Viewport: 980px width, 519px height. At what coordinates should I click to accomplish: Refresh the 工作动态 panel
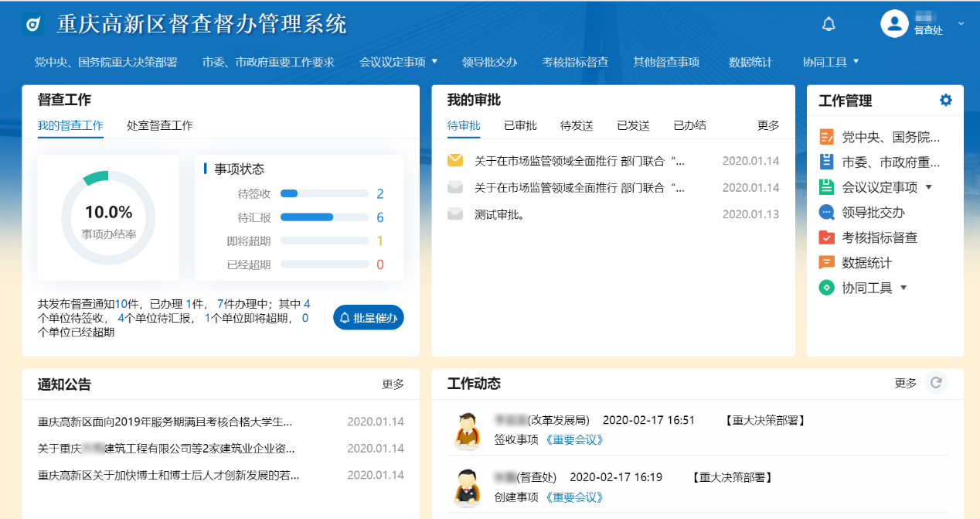(936, 382)
